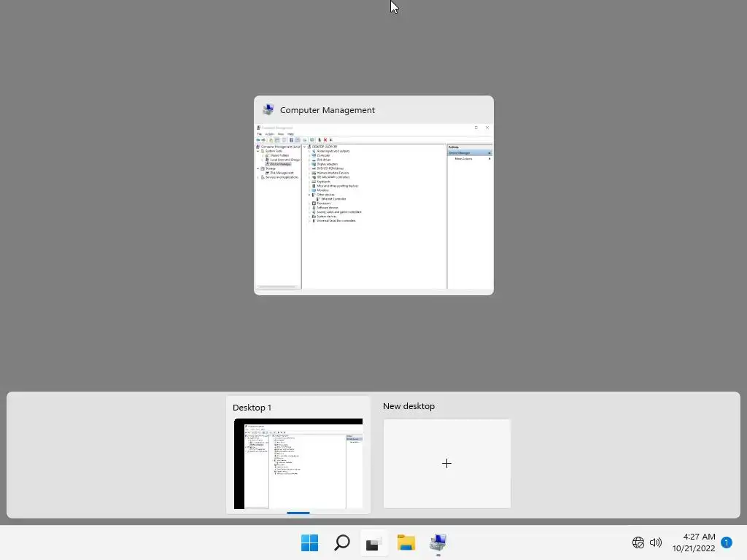Open the Windows Start menu
This screenshot has width=747, height=560.
tap(309, 542)
